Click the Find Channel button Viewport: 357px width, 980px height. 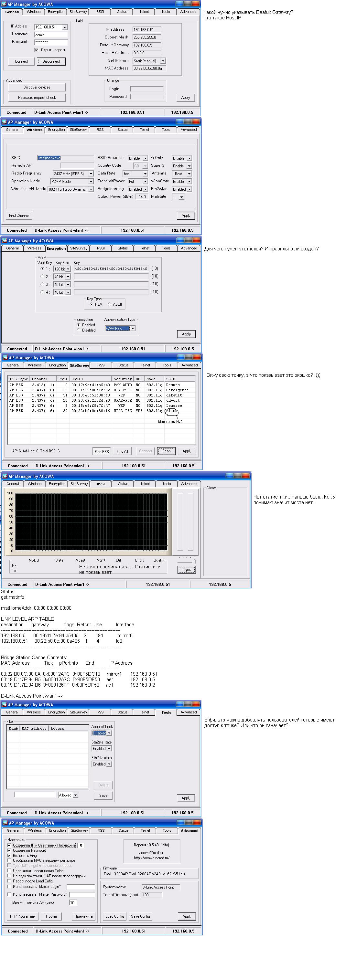pos(19,215)
